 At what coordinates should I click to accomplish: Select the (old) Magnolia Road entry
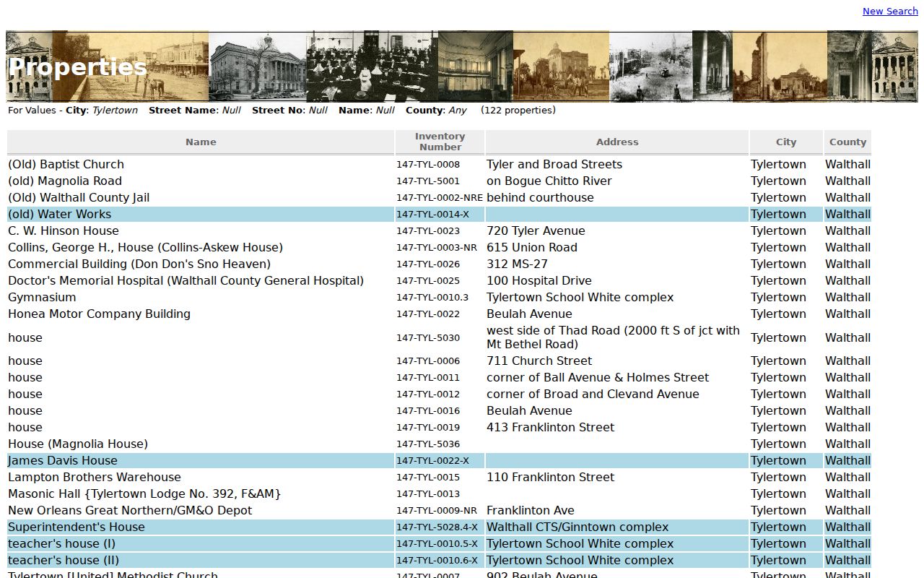coord(65,181)
